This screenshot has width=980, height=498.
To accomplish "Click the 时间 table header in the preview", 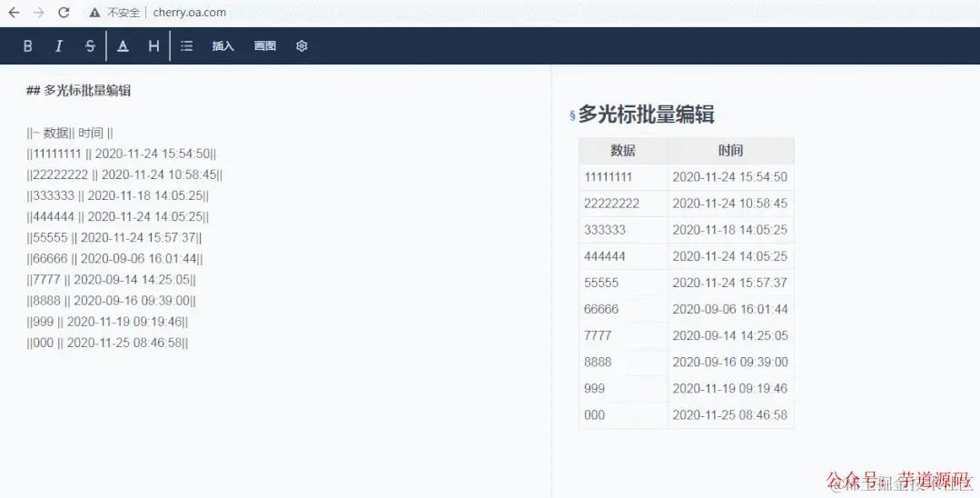I will [x=730, y=151].
